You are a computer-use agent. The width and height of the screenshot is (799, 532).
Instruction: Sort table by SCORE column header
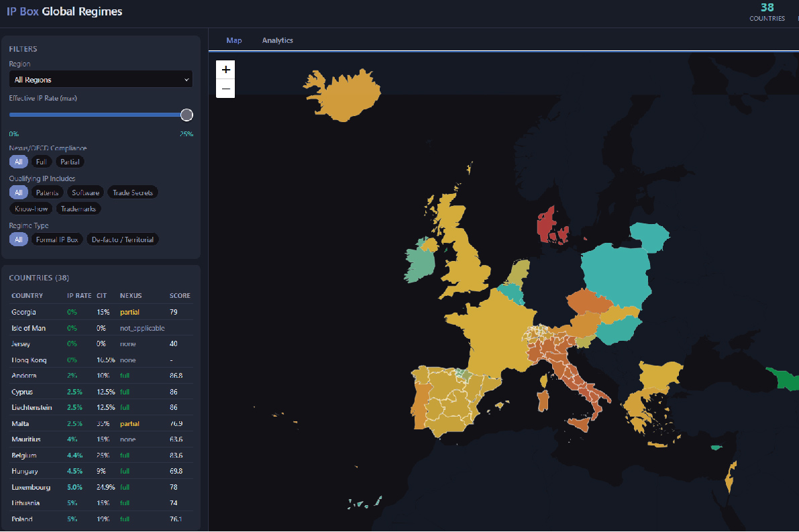pos(180,296)
